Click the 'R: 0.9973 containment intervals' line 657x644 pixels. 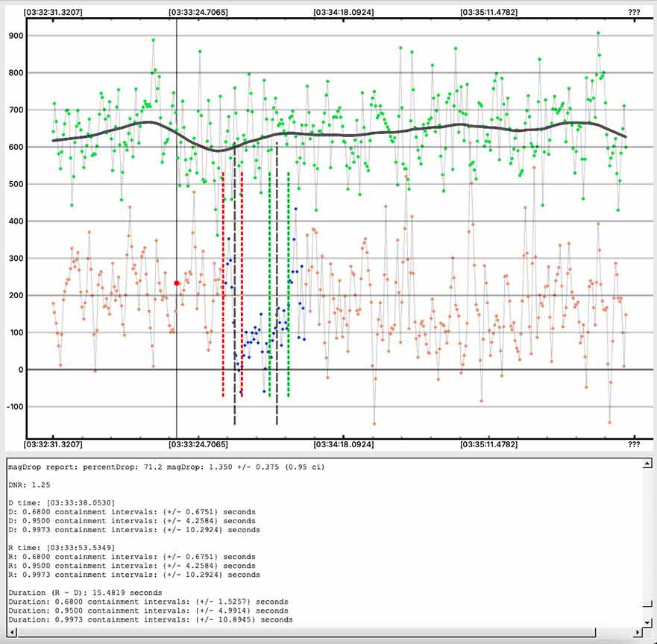click(134, 575)
